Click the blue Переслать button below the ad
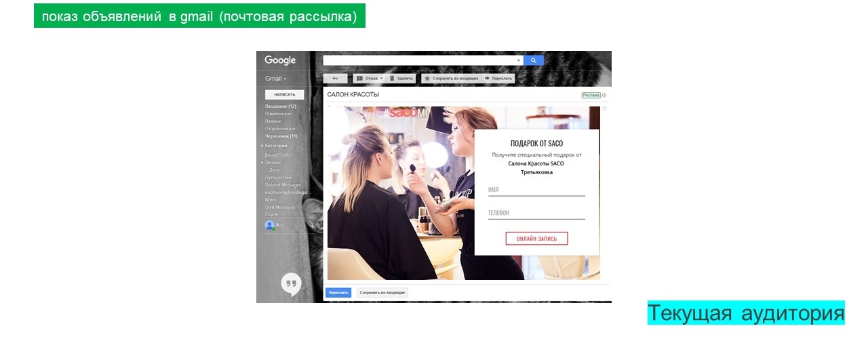The height and width of the screenshot is (341, 868). (338, 293)
